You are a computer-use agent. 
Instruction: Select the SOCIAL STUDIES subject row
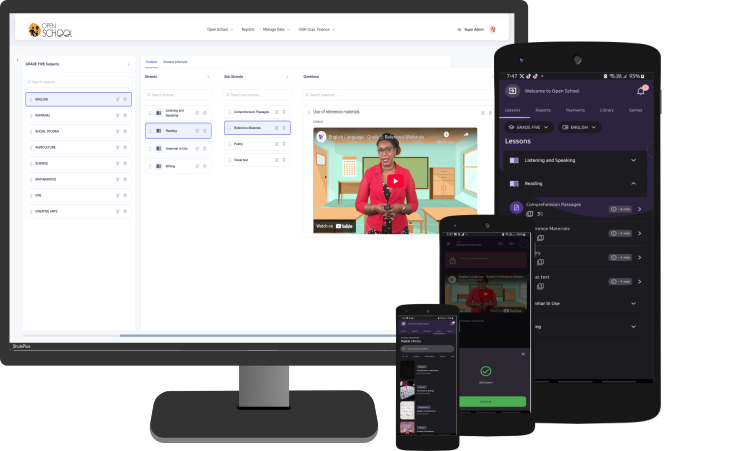point(78,131)
